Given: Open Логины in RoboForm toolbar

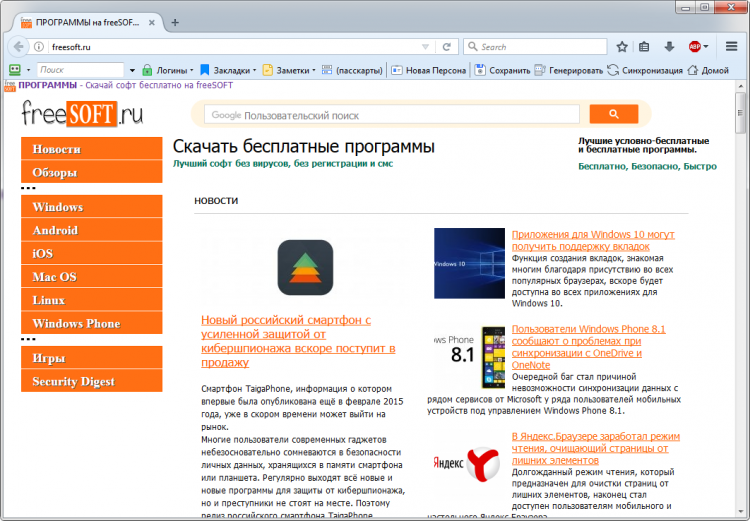Looking at the screenshot, I should 168,70.
